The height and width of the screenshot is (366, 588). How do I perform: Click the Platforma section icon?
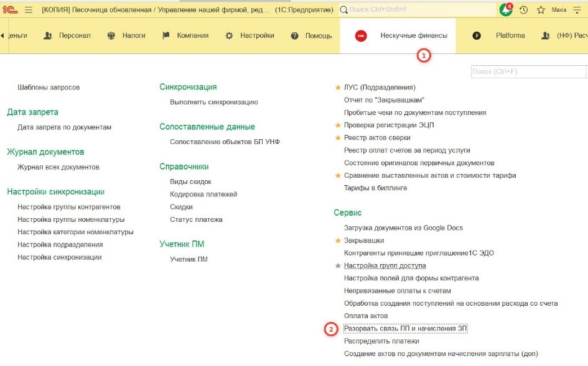(477, 36)
